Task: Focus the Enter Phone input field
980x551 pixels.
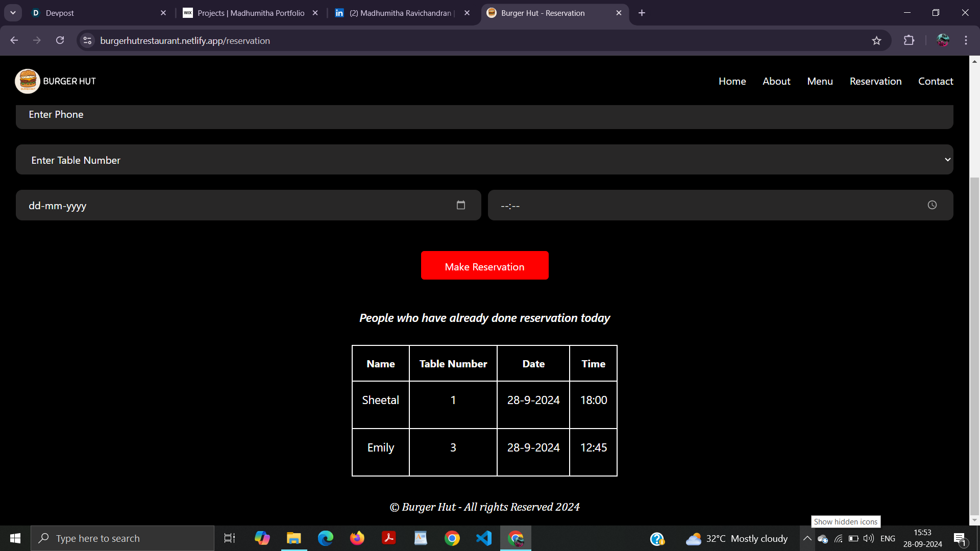Action: (x=484, y=115)
